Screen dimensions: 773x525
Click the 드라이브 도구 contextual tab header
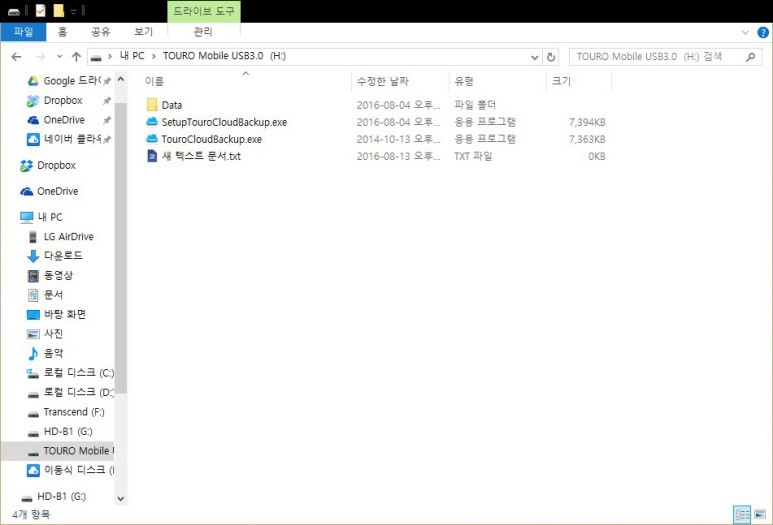204,11
